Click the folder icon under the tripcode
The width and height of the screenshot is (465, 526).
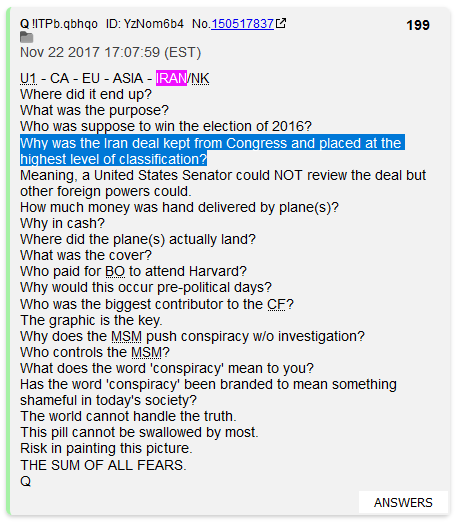pyautogui.click(x=27, y=37)
